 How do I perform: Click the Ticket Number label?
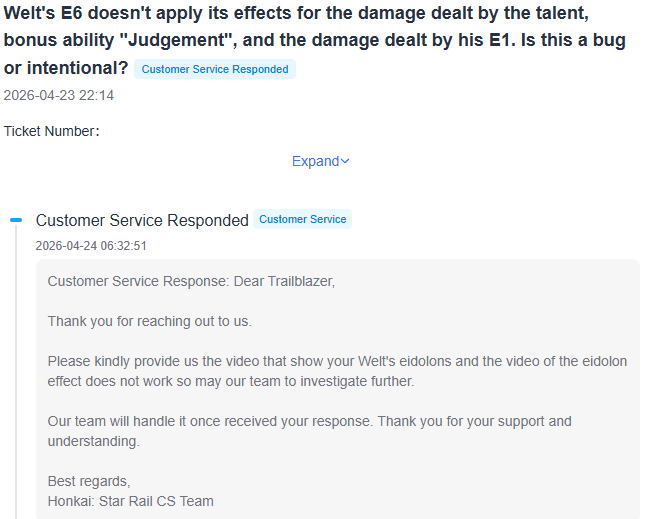pos(51,131)
